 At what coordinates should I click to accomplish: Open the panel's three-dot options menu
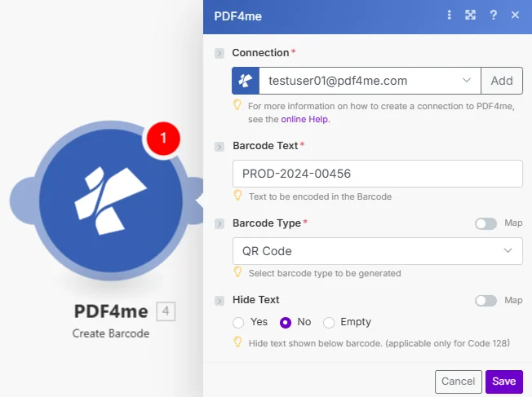[x=450, y=15]
